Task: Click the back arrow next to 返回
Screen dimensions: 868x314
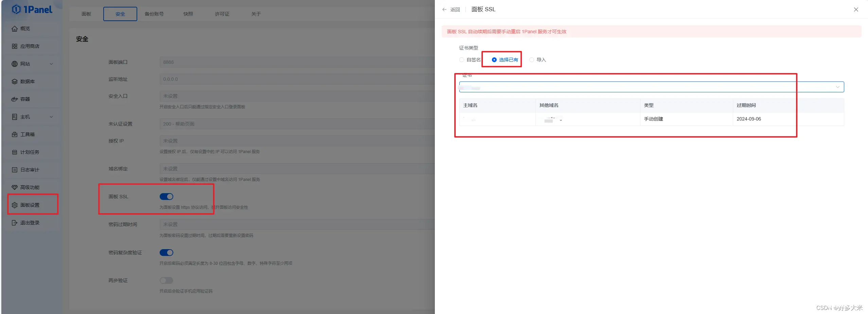Action: (444, 10)
